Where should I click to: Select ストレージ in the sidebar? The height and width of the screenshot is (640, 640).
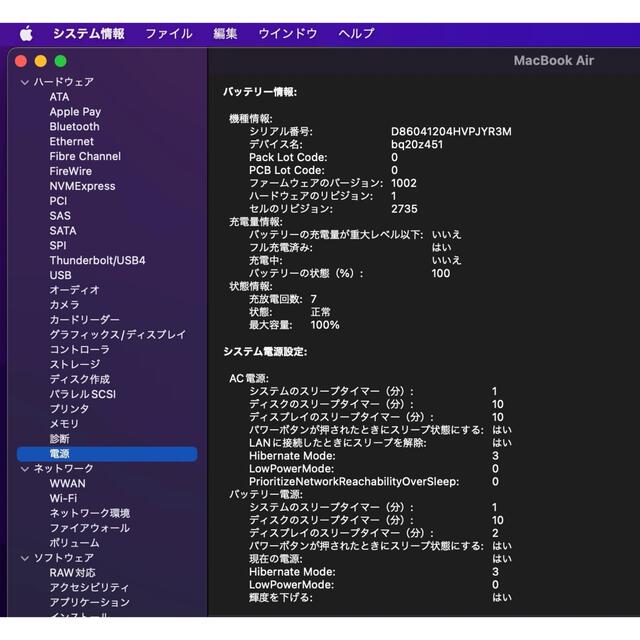pos(75,364)
